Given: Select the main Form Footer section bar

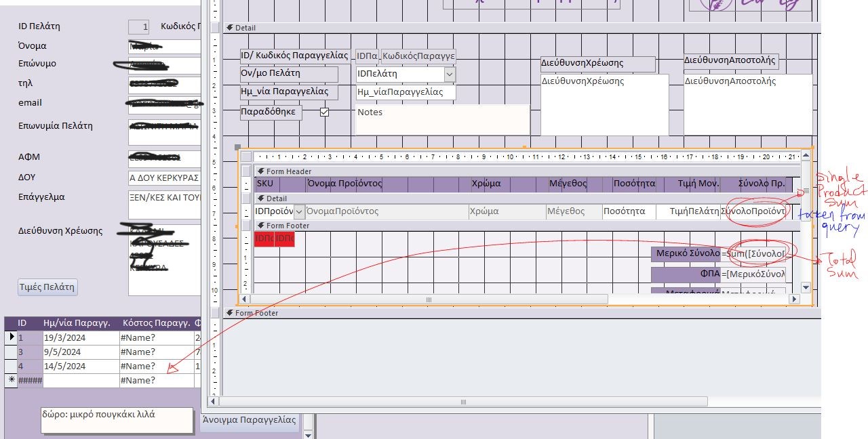Looking at the screenshot, I should [x=521, y=313].
